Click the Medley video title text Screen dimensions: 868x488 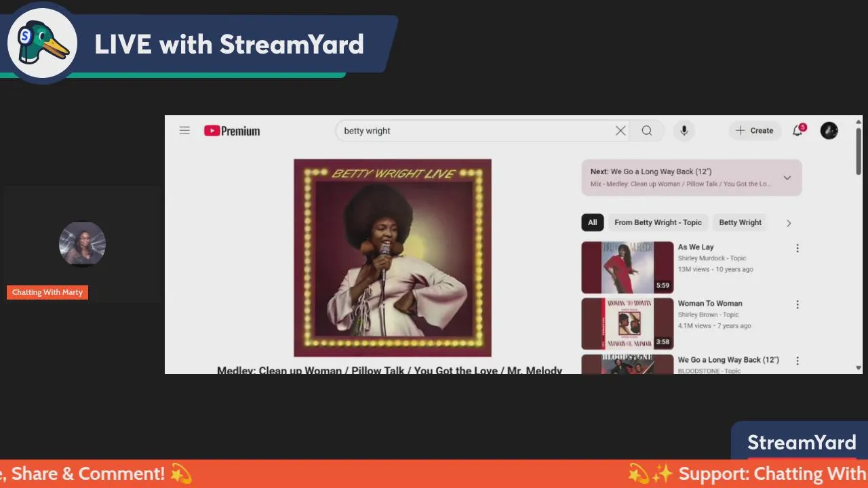pos(389,370)
